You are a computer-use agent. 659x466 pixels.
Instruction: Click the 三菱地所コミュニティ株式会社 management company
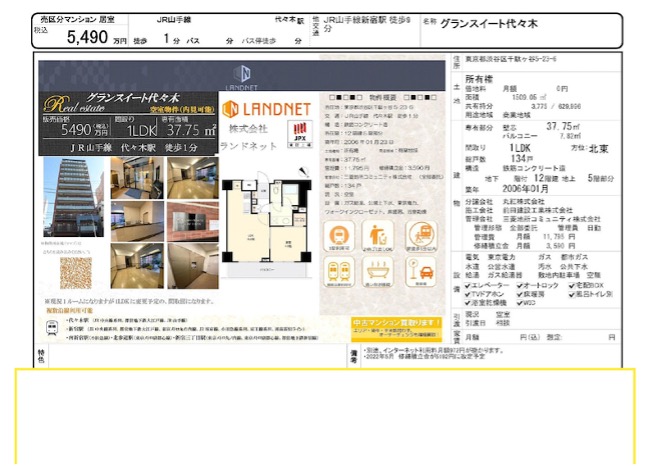point(552,219)
